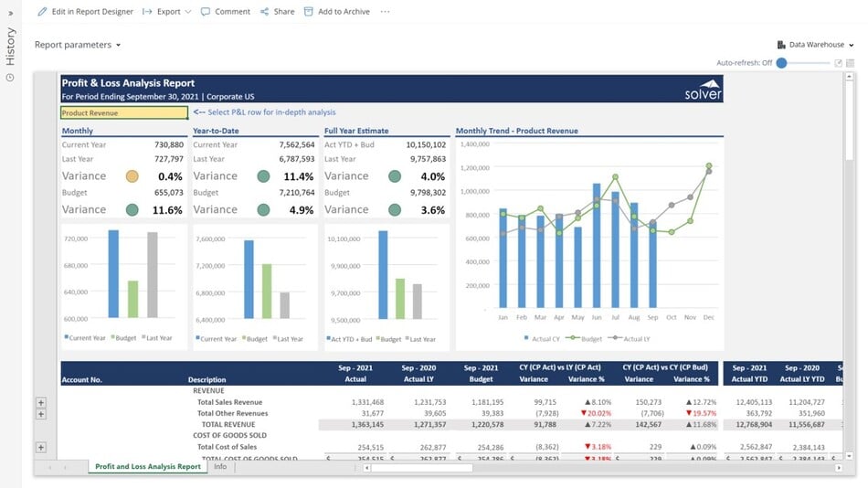Expand the Total Sales Revenue row
Viewport: 868px width, 488px height.
click(40, 402)
